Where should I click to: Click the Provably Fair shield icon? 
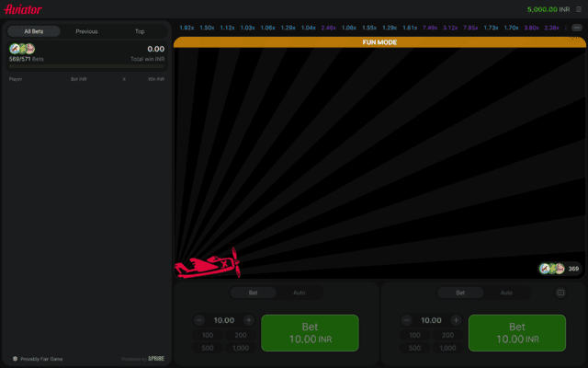15,359
